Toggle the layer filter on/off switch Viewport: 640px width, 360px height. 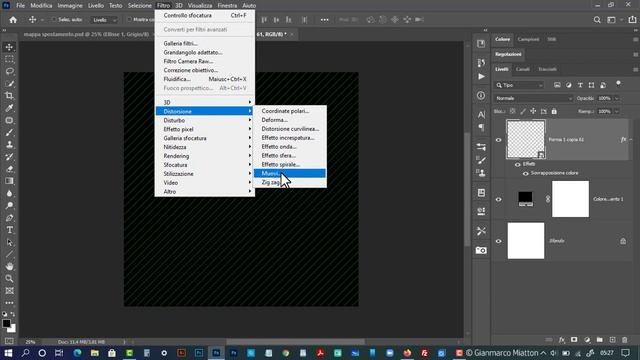(618, 84)
